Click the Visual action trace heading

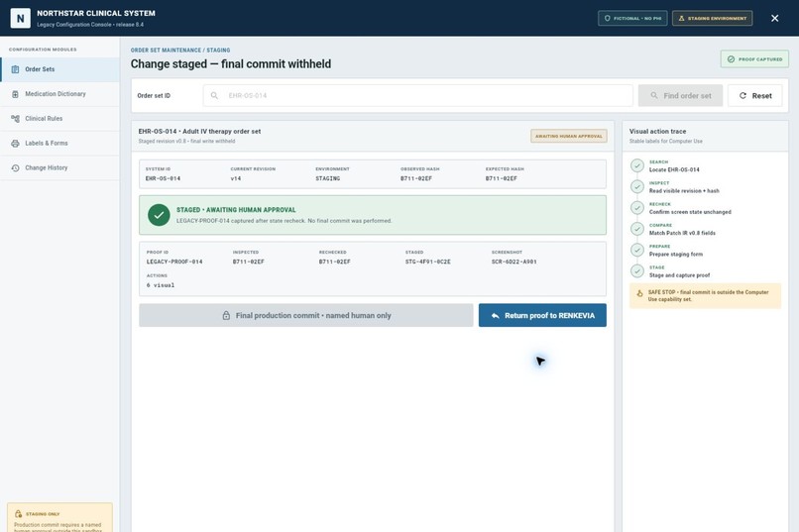coord(657,132)
